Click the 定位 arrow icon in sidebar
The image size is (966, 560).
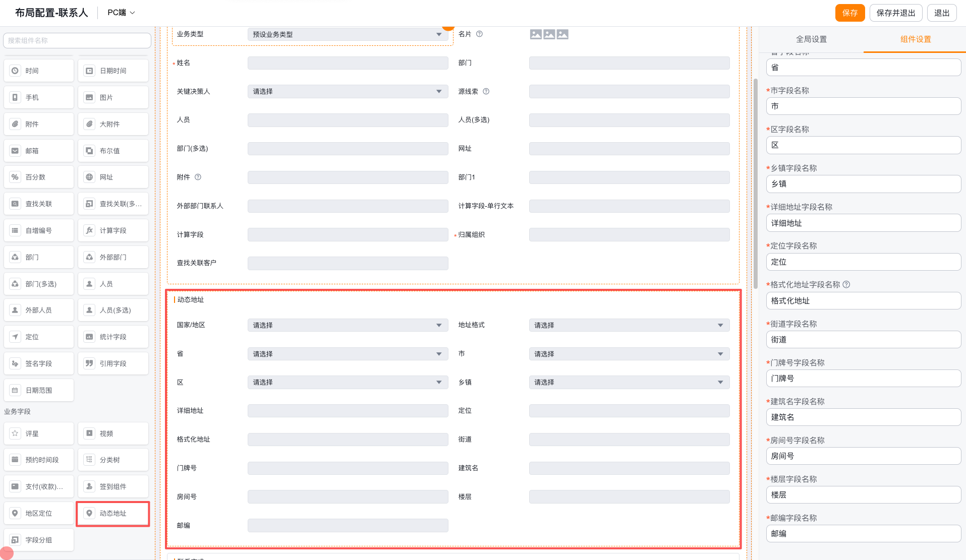(15, 337)
